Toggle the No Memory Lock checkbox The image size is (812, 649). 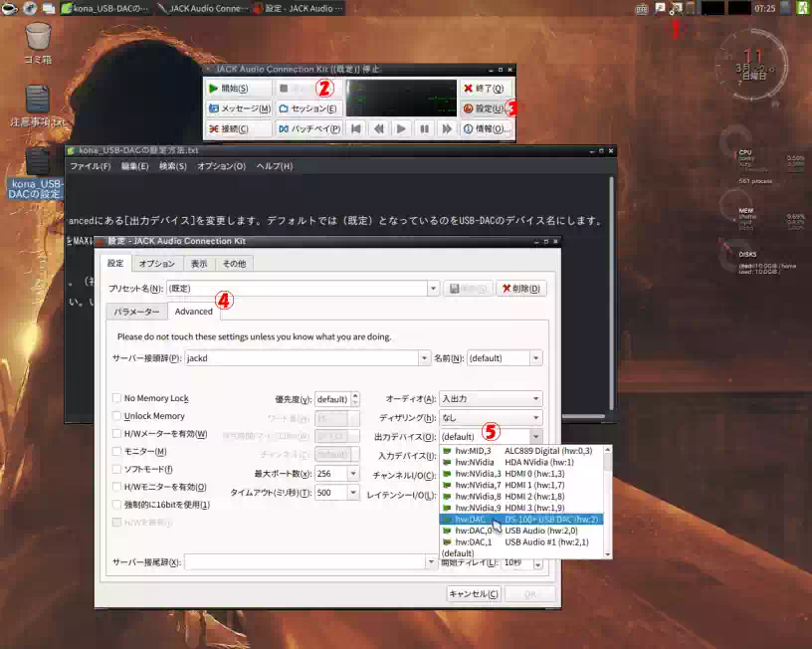point(116,398)
